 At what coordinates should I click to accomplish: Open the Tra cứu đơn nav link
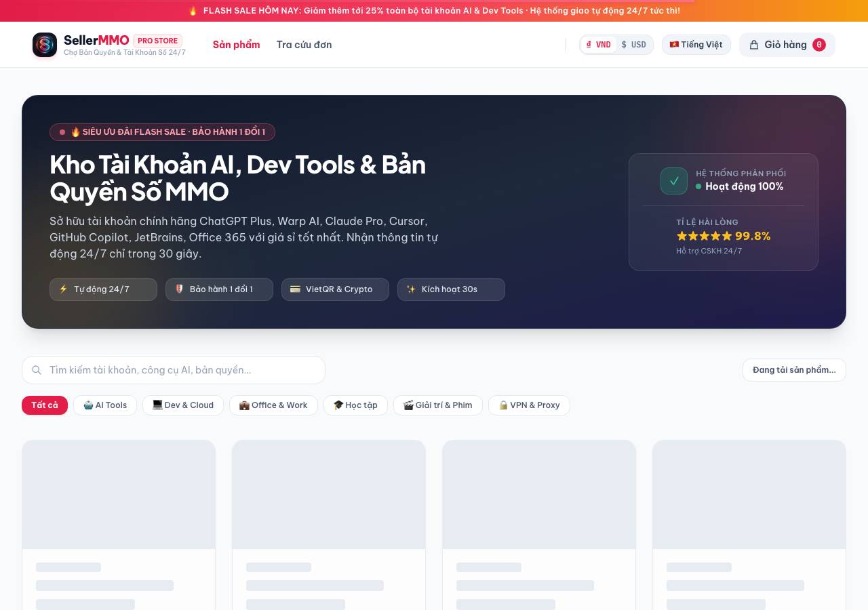(304, 45)
